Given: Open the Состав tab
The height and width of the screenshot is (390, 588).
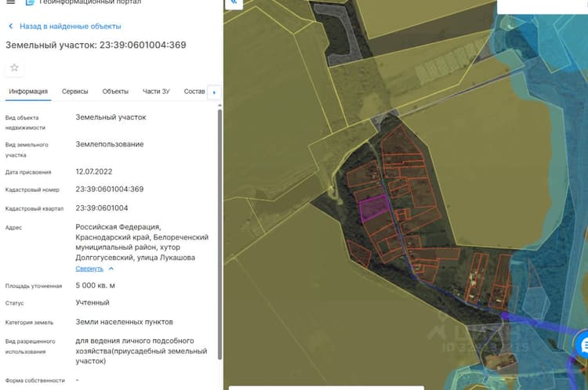Looking at the screenshot, I should pos(194,92).
